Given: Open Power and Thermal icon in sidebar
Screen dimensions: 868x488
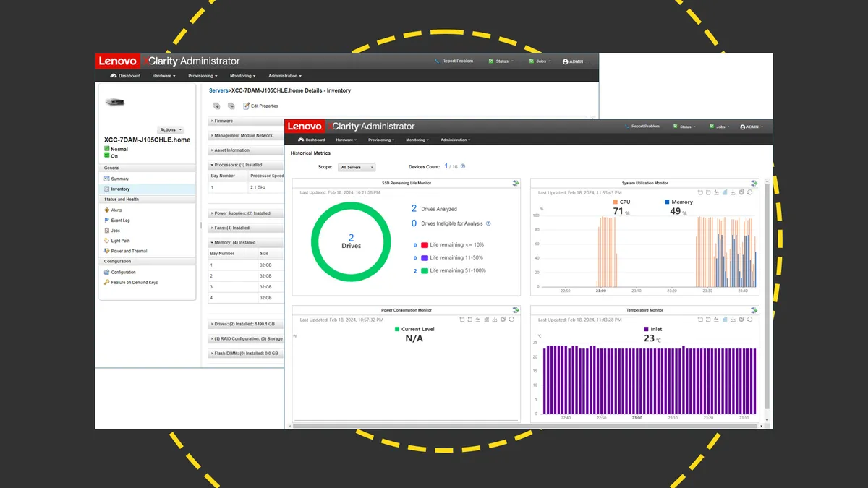Looking at the screenshot, I should click(x=106, y=252).
